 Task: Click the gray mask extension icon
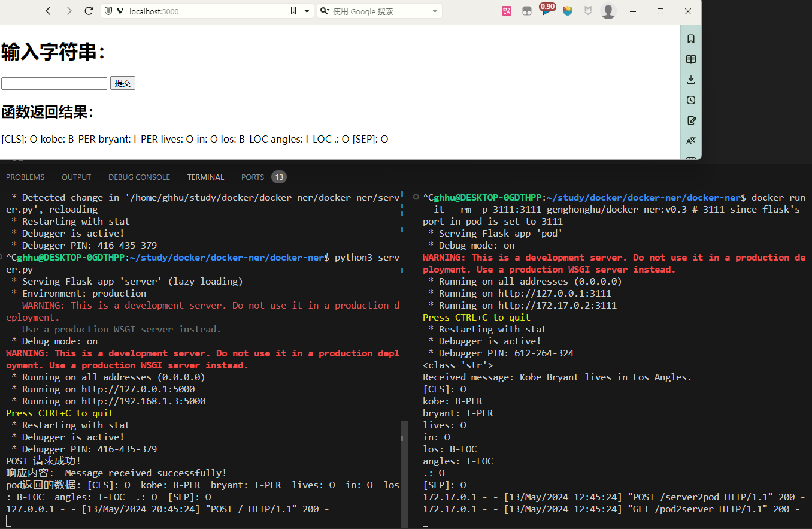(x=527, y=11)
